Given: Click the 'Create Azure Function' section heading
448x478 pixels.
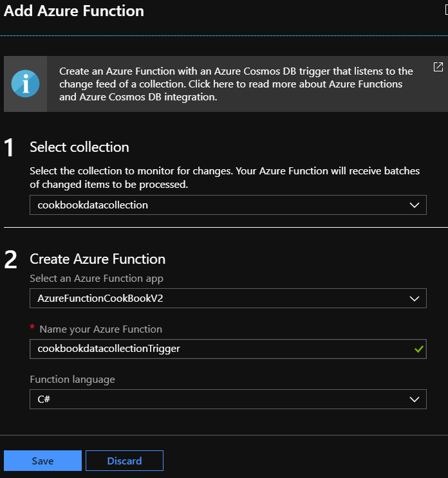Looking at the screenshot, I should click(98, 259).
